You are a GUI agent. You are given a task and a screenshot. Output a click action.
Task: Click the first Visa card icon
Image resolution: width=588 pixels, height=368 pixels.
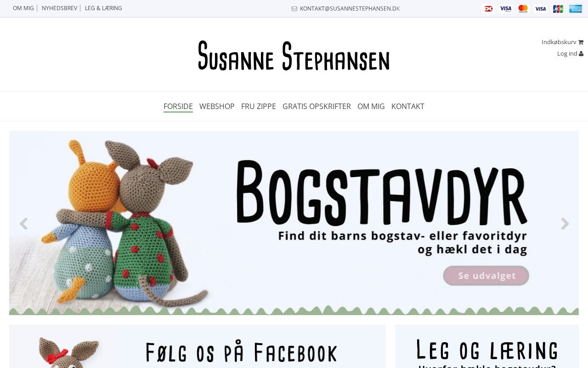(x=506, y=9)
